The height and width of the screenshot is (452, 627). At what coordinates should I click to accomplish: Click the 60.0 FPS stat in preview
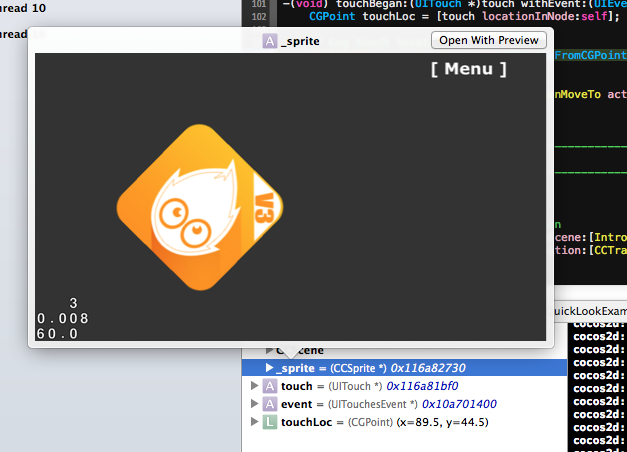coord(57,333)
